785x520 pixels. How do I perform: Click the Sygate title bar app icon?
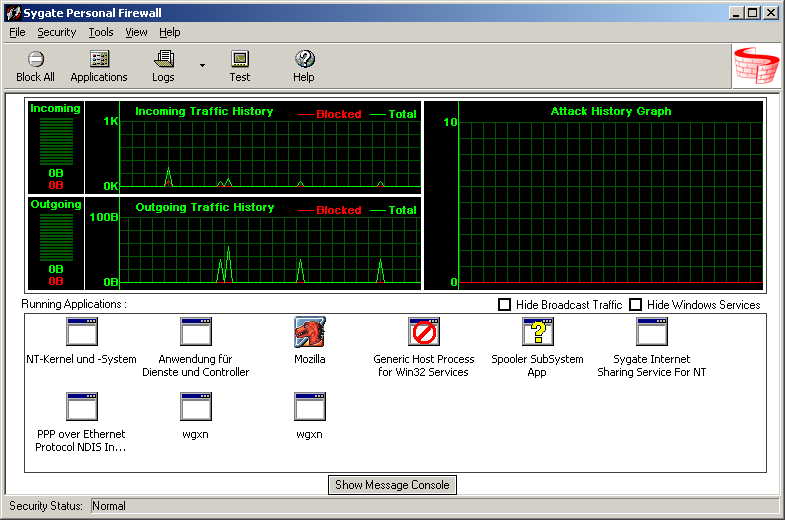click(14, 13)
